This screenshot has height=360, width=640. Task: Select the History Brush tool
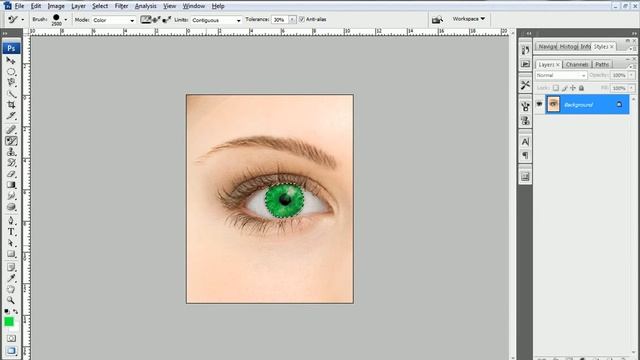click(11, 163)
